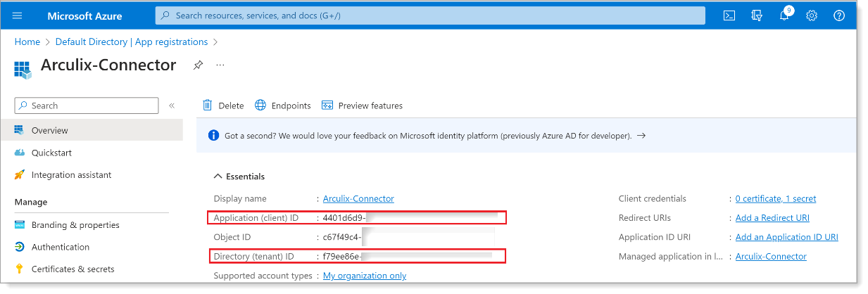Click the Delete trash can icon
This screenshot has width=868, height=294.
[208, 105]
